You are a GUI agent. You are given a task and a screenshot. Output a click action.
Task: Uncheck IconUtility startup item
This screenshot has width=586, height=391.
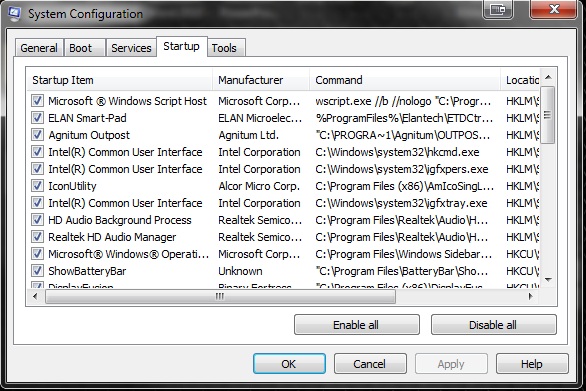tap(37, 186)
